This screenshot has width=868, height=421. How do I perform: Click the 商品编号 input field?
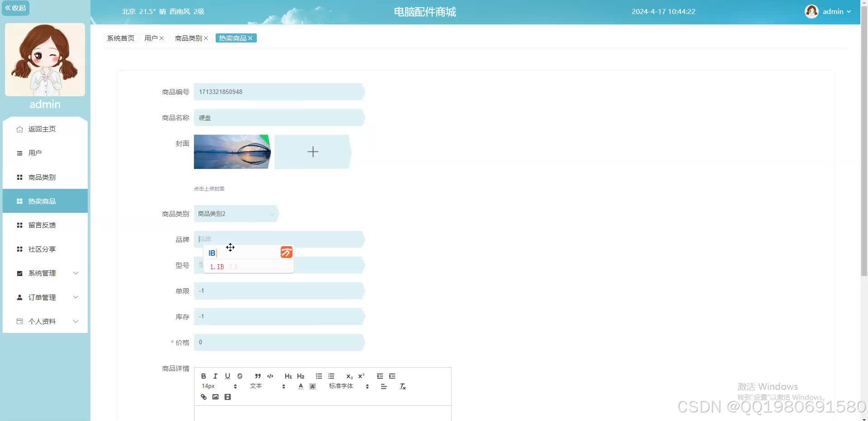(x=279, y=92)
